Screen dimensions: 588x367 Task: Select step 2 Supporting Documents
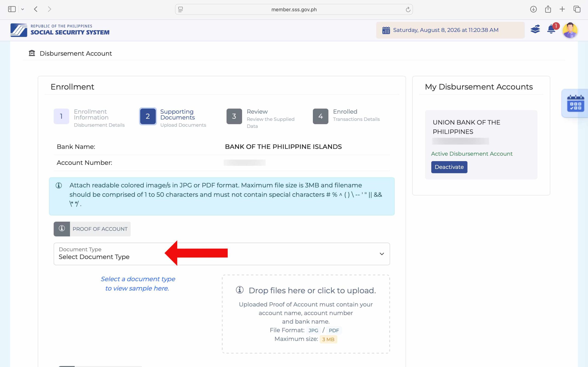pyautogui.click(x=173, y=118)
